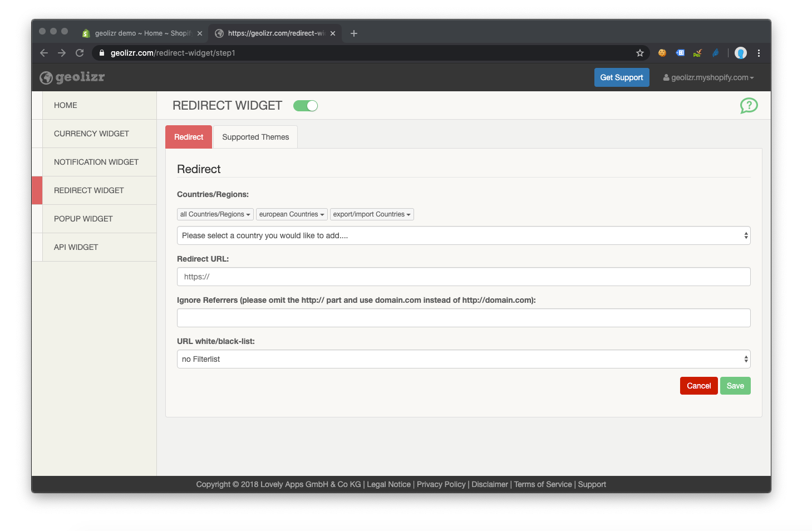Close the geolizr redirect-widget tab
The width and height of the screenshot is (812, 531).
click(333, 33)
